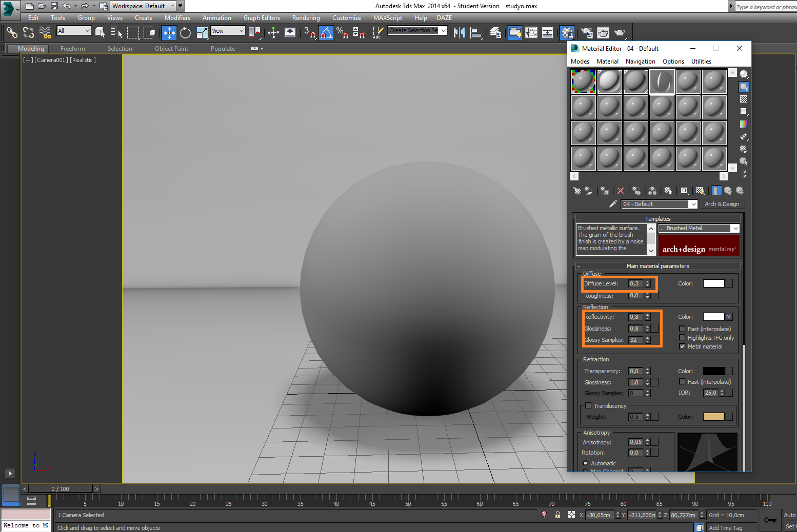The height and width of the screenshot is (532, 797).
Task: Click the Arch & Design material type button
Action: pos(722,204)
